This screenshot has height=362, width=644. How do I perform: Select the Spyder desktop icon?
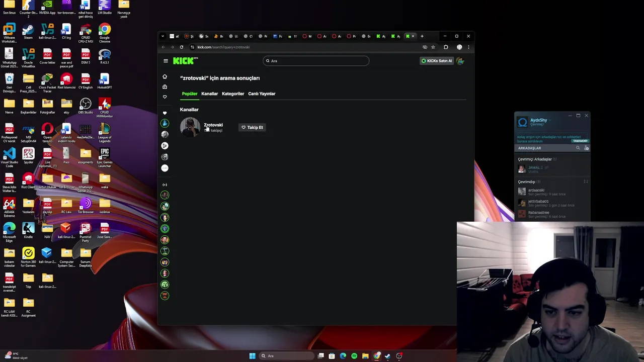[x=28, y=156]
